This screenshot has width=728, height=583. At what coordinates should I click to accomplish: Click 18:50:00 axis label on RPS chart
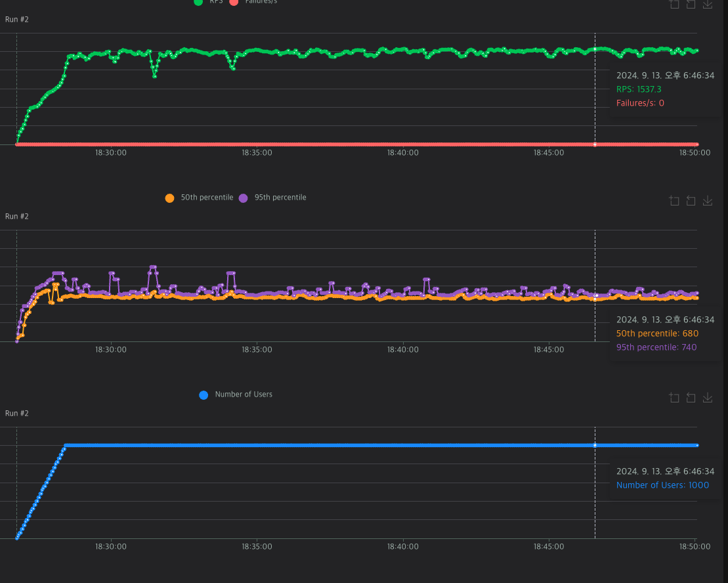pos(695,153)
